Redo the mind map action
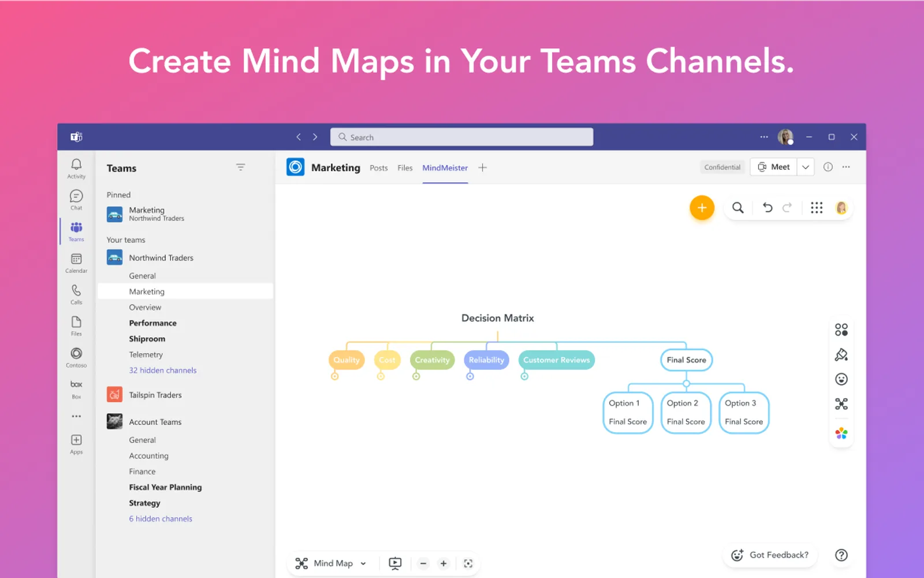924x578 pixels. (787, 208)
